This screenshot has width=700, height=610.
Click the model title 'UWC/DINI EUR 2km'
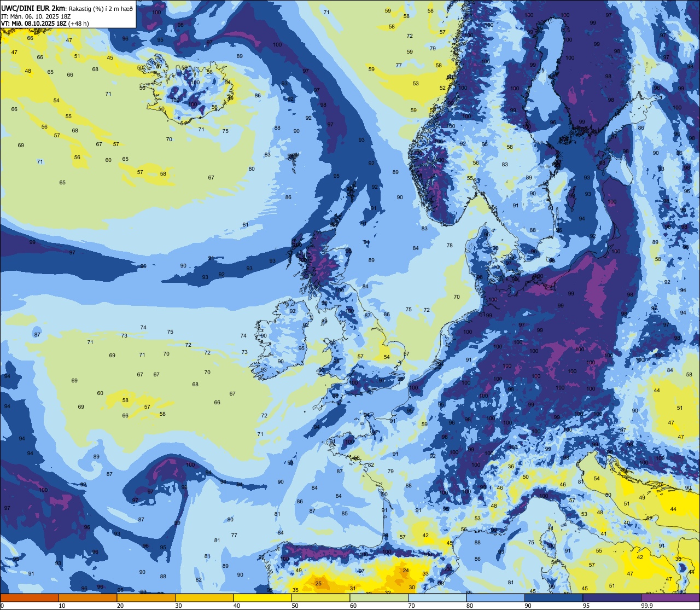pyautogui.click(x=33, y=8)
